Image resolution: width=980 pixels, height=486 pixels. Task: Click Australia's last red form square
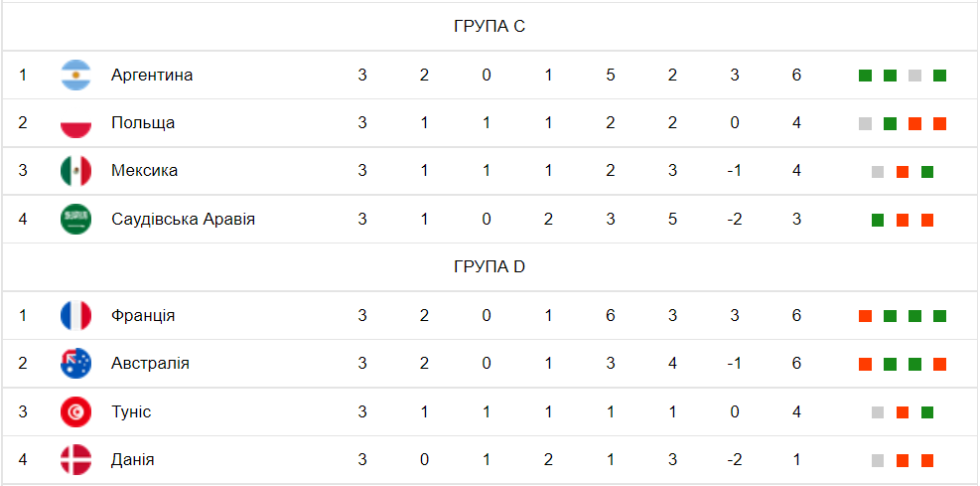(940, 364)
